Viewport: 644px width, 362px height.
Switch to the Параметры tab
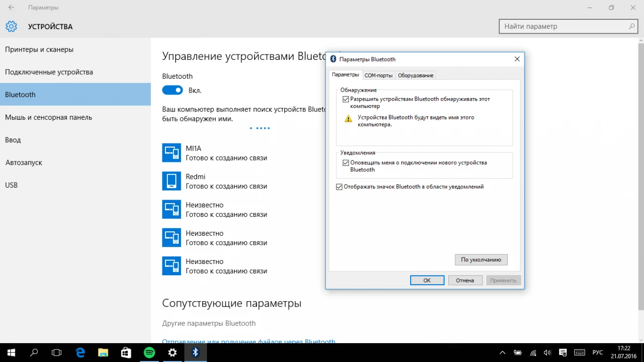click(345, 75)
